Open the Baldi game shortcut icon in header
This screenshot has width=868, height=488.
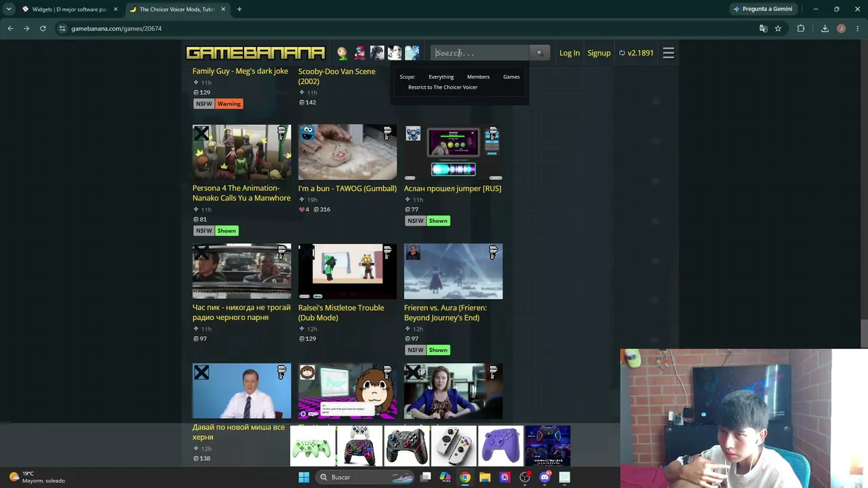(x=342, y=53)
